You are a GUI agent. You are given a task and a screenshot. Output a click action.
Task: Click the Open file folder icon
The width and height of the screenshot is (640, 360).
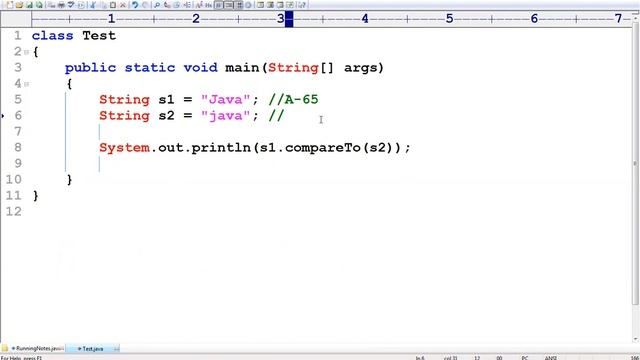coord(19,5)
